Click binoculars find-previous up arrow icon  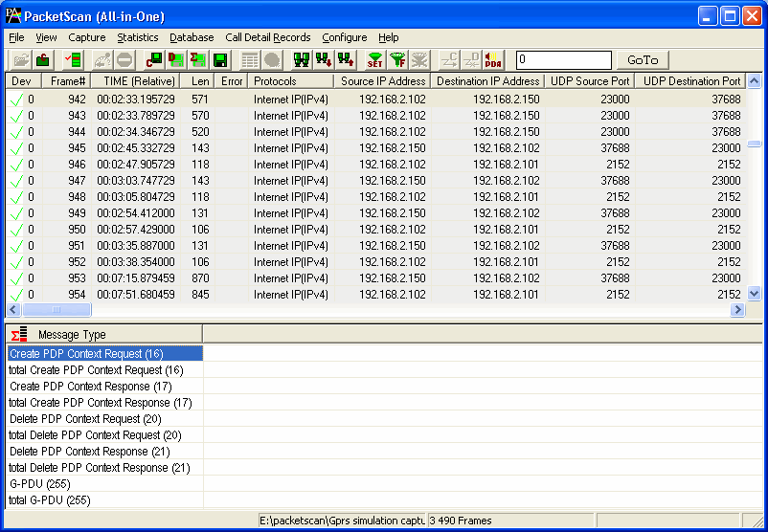pyautogui.click(x=346, y=60)
